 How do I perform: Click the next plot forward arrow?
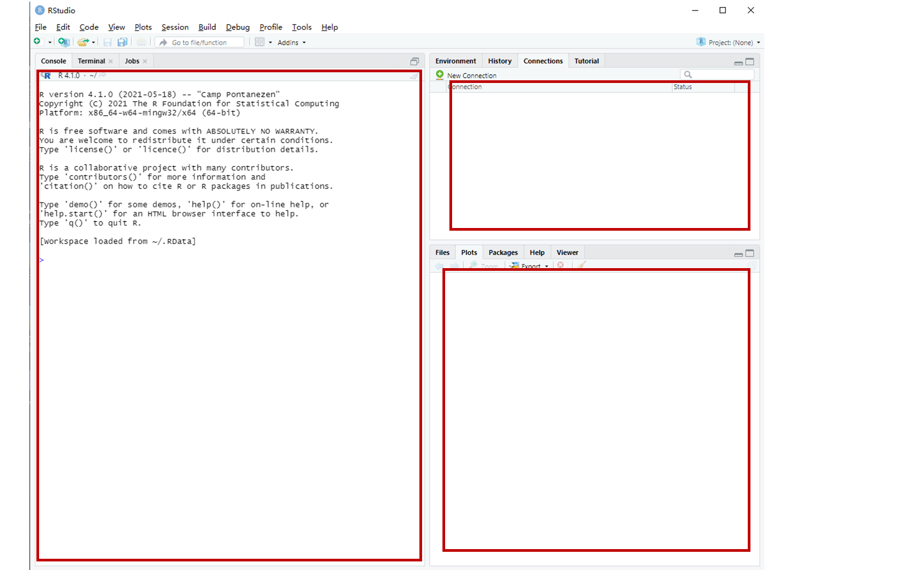[x=454, y=265]
